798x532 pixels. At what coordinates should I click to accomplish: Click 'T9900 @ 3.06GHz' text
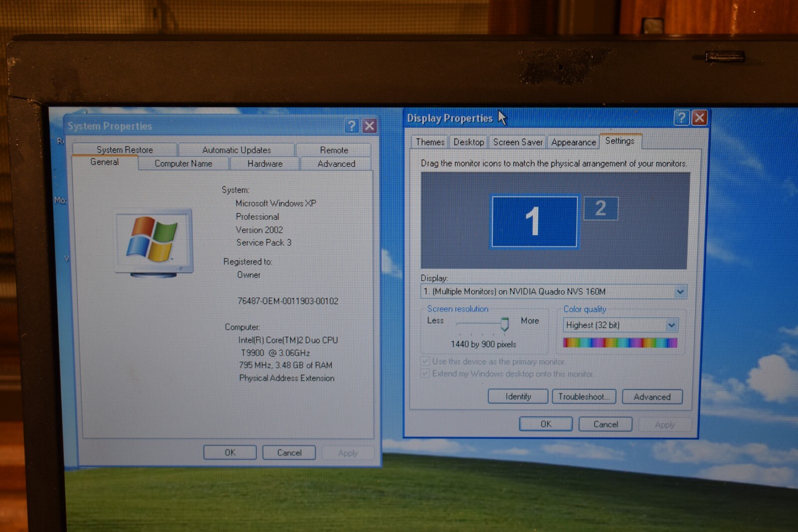tap(275, 353)
